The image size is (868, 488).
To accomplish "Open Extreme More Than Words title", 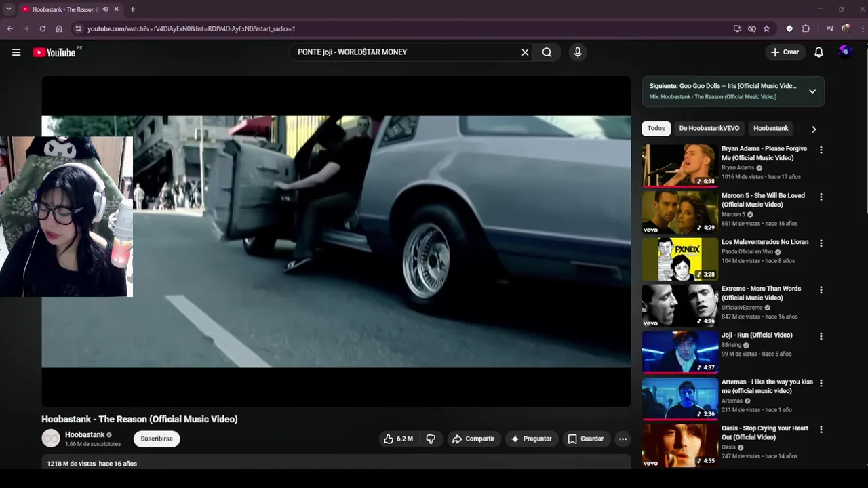I will tap(761, 293).
